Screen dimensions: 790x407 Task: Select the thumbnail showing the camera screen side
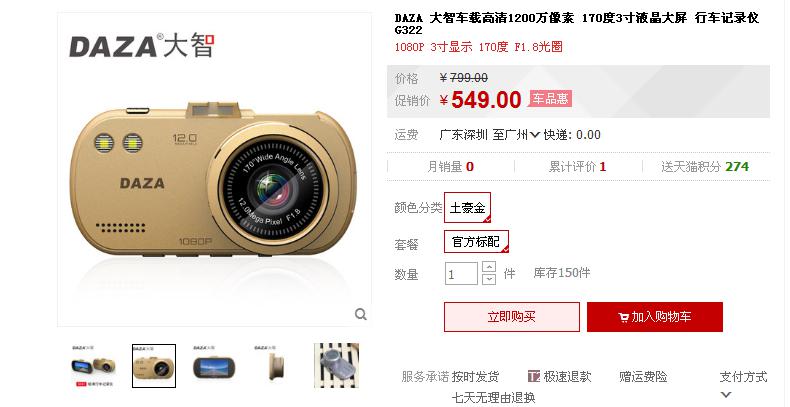(x=214, y=366)
